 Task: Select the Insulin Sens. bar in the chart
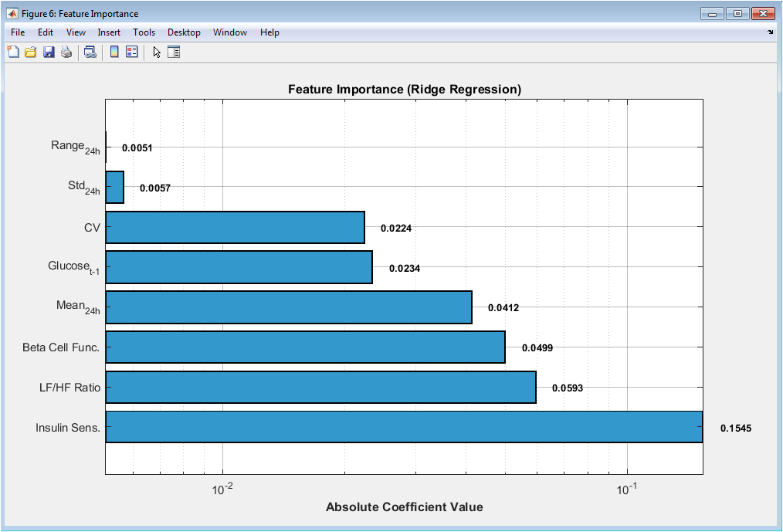pos(404,427)
